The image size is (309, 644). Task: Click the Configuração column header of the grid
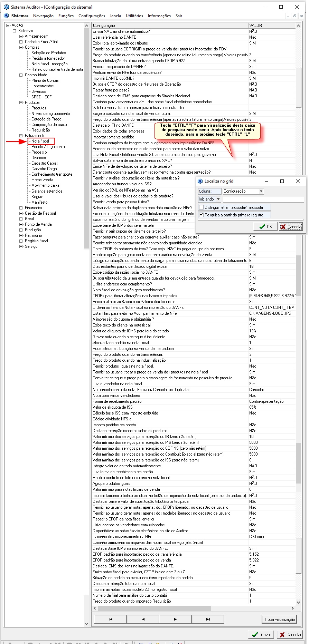pyautogui.click(x=170, y=26)
